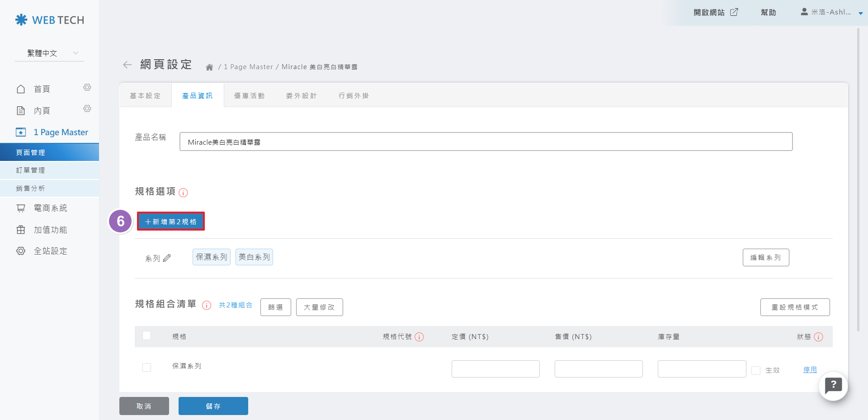Open settings gear next to 內頁
Viewport: 868px width, 420px height.
87,109
